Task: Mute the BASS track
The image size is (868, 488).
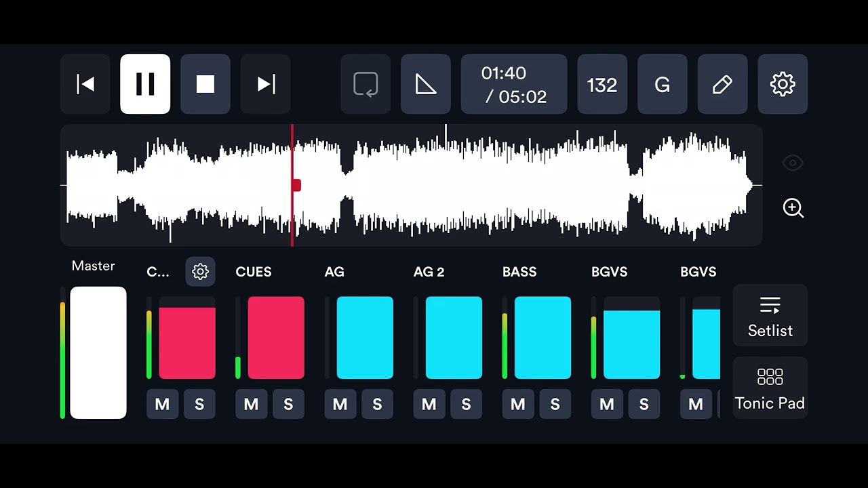Action: 517,404
